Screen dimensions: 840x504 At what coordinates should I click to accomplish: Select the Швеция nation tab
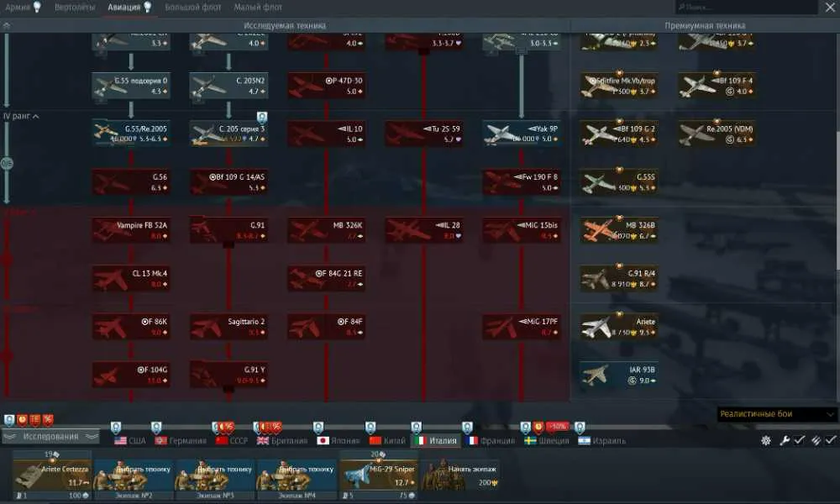(546, 441)
